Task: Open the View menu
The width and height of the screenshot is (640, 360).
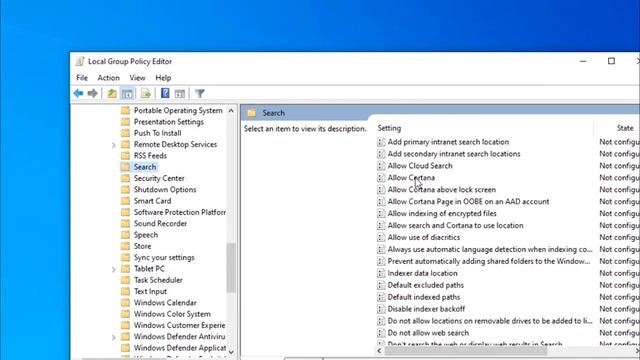Action: (x=138, y=78)
